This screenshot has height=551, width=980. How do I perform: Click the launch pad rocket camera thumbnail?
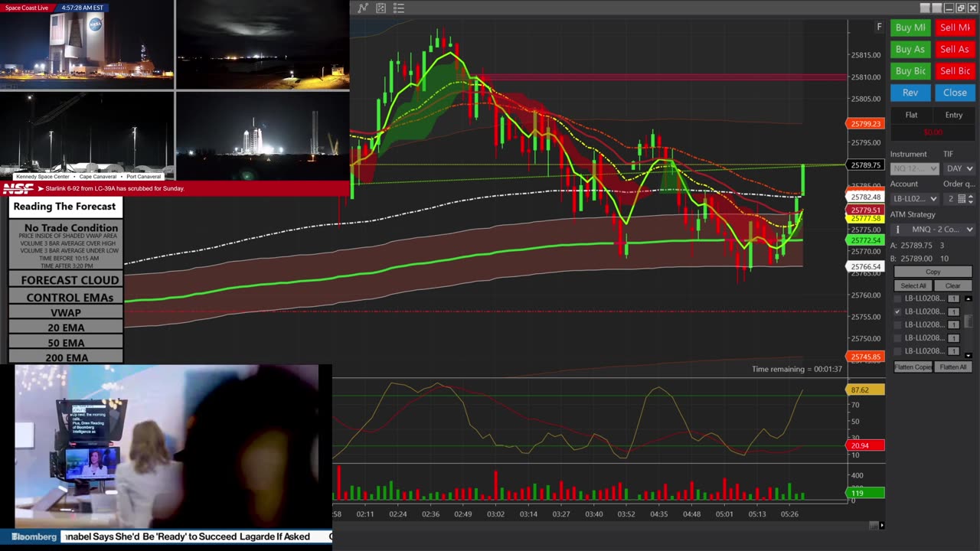(263, 135)
